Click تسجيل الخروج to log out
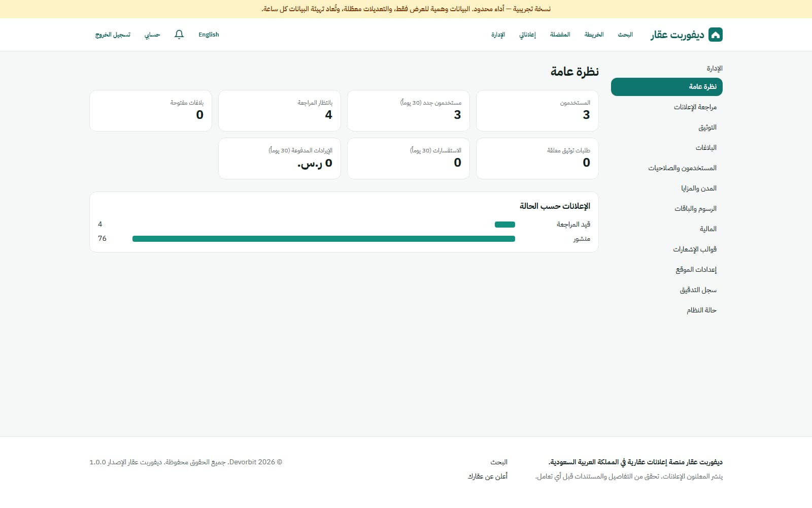 113,35
